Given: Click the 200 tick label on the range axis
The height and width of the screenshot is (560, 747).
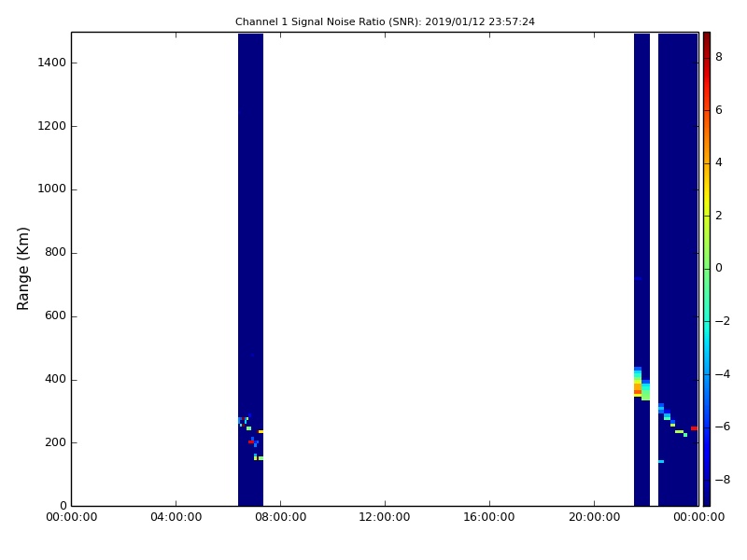Looking at the screenshot, I should point(55,442).
